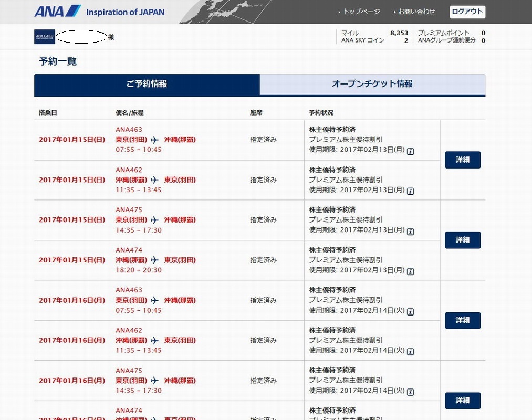Click 使用期限 2017年02月14日(火) for ANA463 January 16
The height and width of the screenshot is (420, 532).
[x=357, y=310]
